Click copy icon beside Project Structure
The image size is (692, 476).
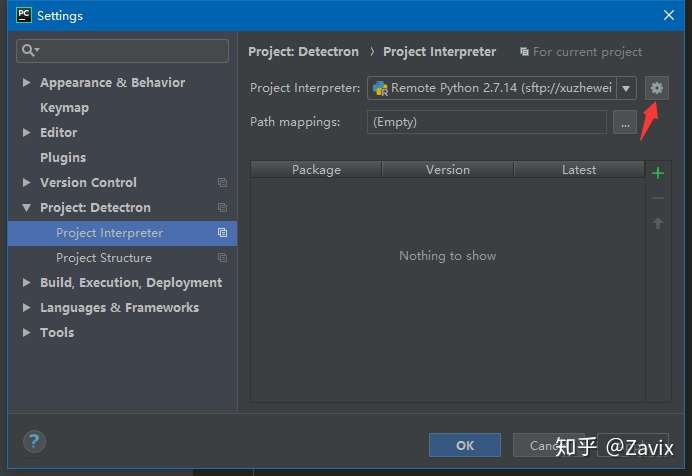click(222, 258)
